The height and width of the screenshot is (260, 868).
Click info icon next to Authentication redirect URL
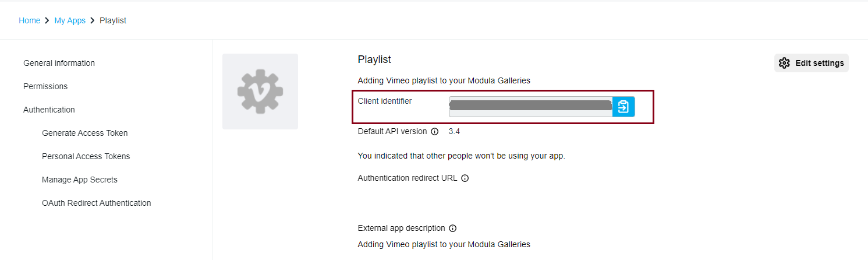pyautogui.click(x=465, y=178)
